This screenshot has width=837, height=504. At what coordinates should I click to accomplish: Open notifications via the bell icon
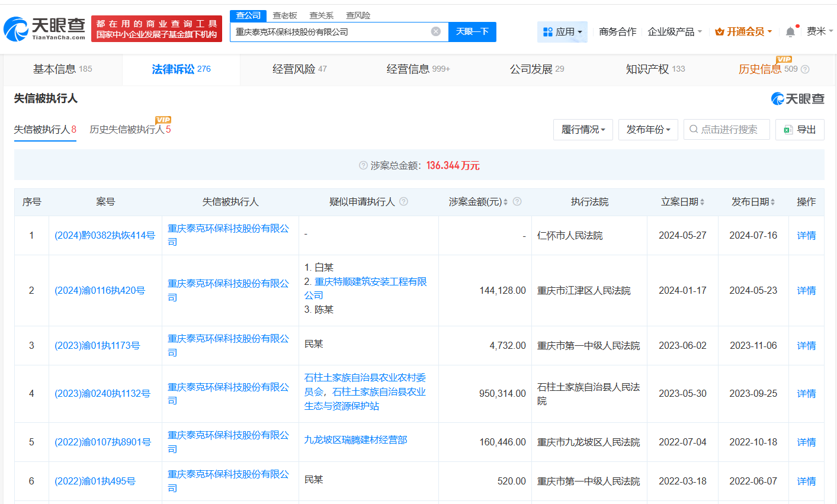(x=790, y=31)
